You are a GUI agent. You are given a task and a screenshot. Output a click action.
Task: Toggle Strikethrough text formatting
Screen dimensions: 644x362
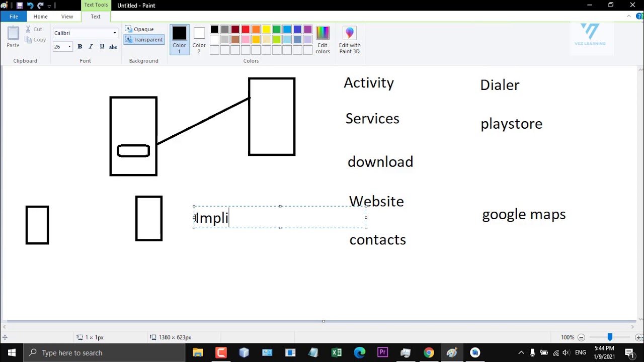pyautogui.click(x=113, y=47)
